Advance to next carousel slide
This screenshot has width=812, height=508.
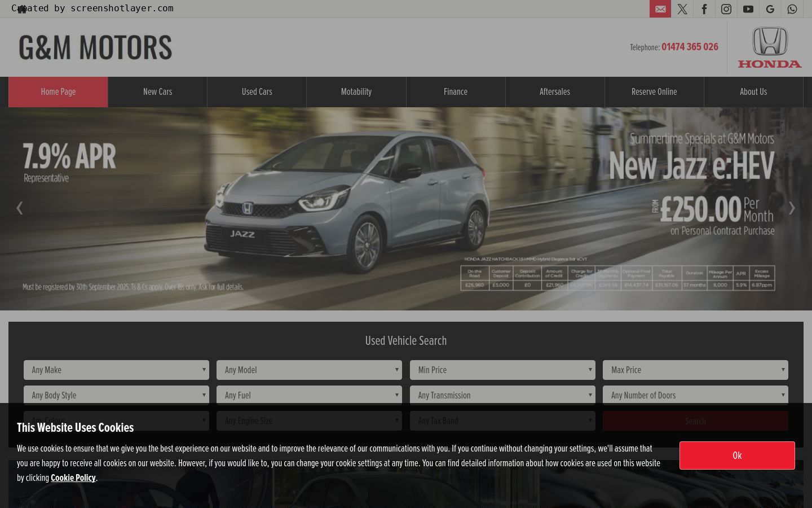[x=792, y=208]
